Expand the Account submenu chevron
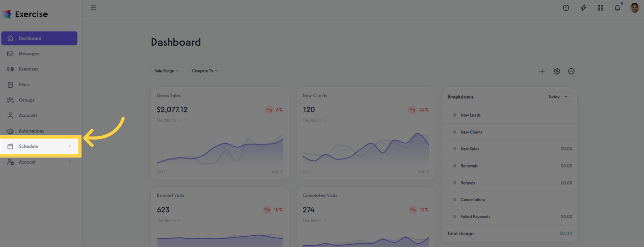This screenshot has height=247, width=644. click(69, 162)
